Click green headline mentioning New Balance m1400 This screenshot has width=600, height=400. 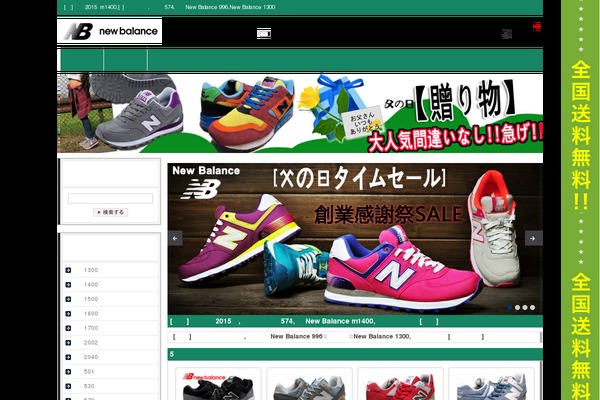(x=355, y=321)
